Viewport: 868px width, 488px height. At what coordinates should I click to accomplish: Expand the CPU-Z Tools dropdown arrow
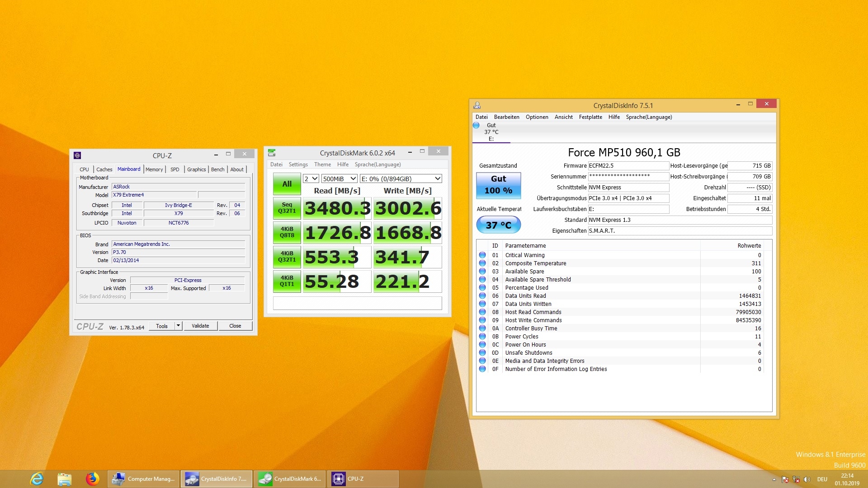pyautogui.click(x=179, y=326)
